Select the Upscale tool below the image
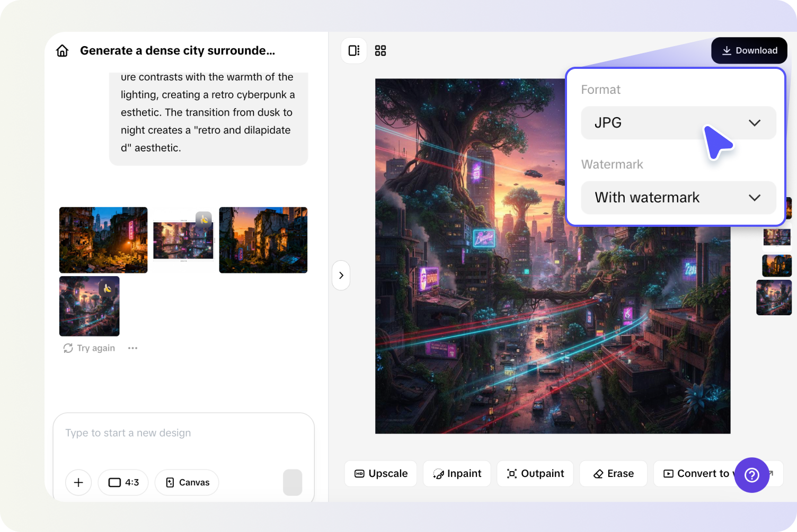 click(380, 473)
